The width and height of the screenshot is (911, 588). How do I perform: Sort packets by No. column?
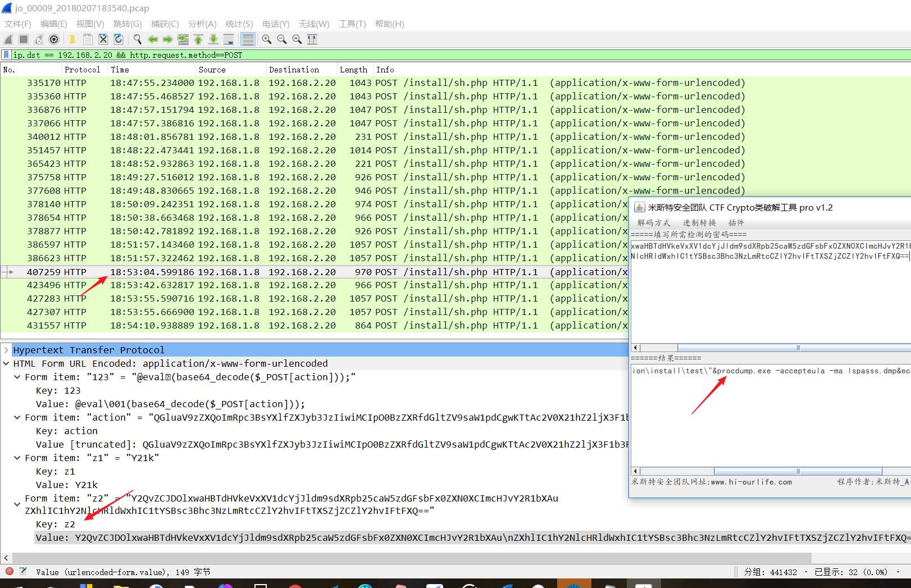click(x=31, y=70)
